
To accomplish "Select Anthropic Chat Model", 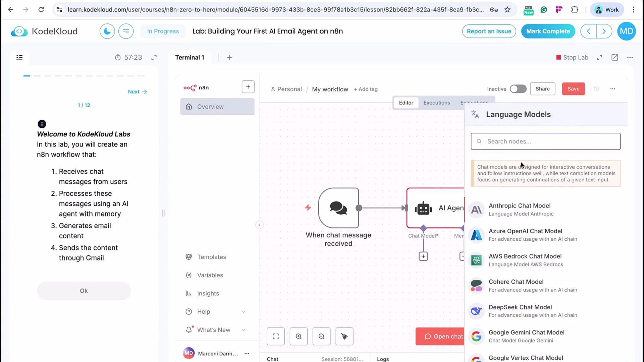I will (x=546, y=209).
